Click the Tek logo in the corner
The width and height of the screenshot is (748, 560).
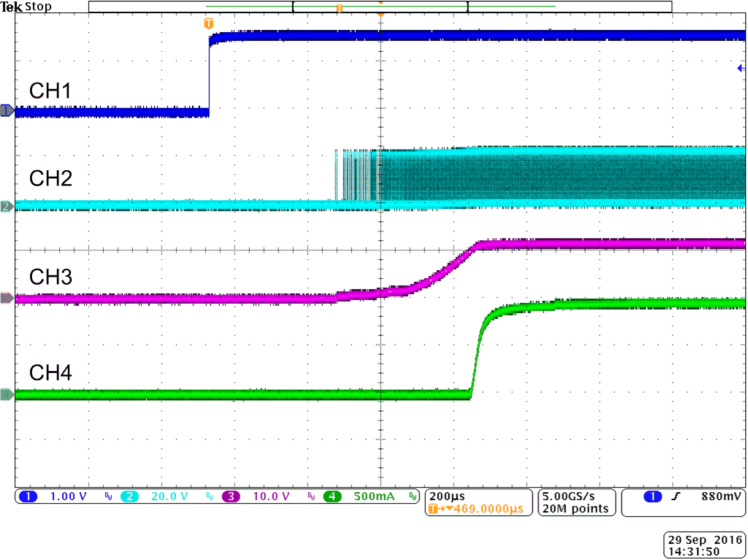coord(10,6)
